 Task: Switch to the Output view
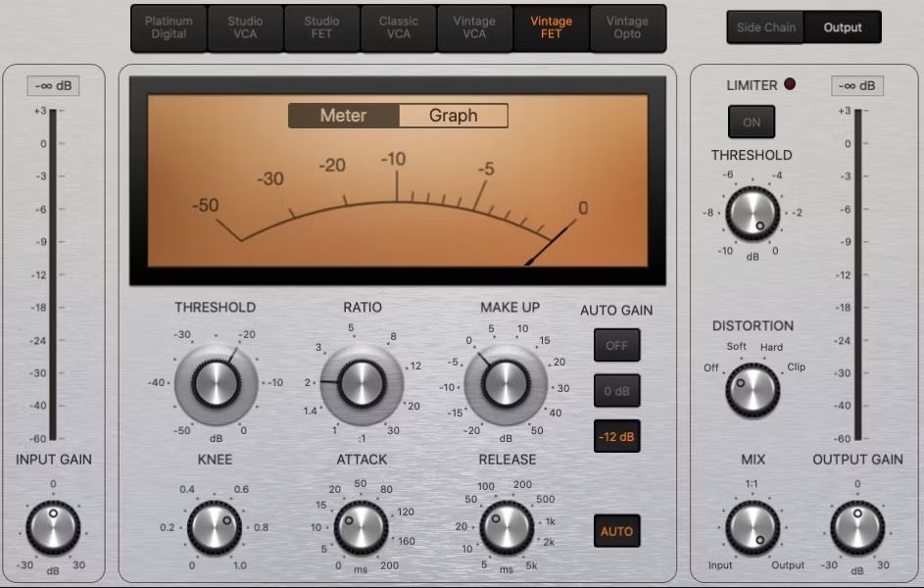(843, 27)
